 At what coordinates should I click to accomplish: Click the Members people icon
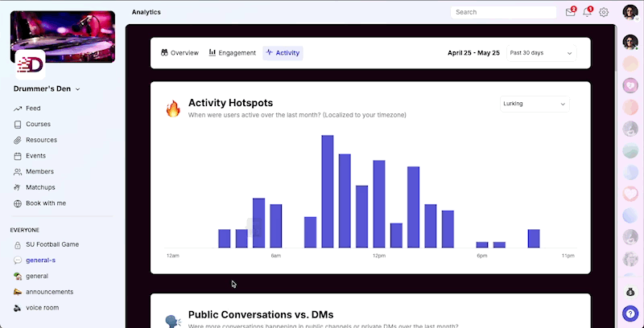tap(17, 172)
